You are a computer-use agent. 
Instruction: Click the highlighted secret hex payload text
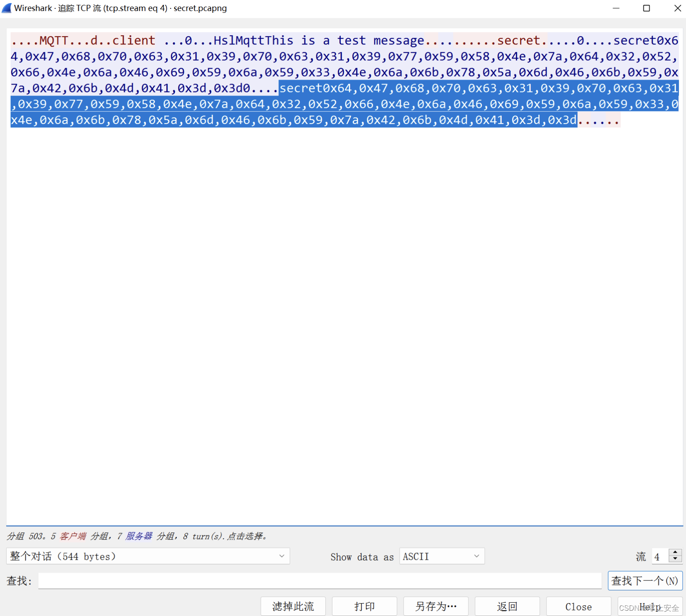point(345,104)
